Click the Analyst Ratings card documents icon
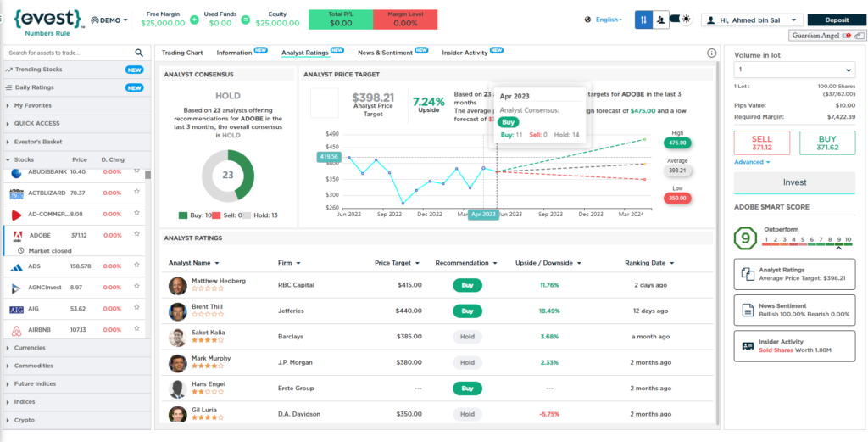Screen dimensions: 868x442 [x=748, y=274]
